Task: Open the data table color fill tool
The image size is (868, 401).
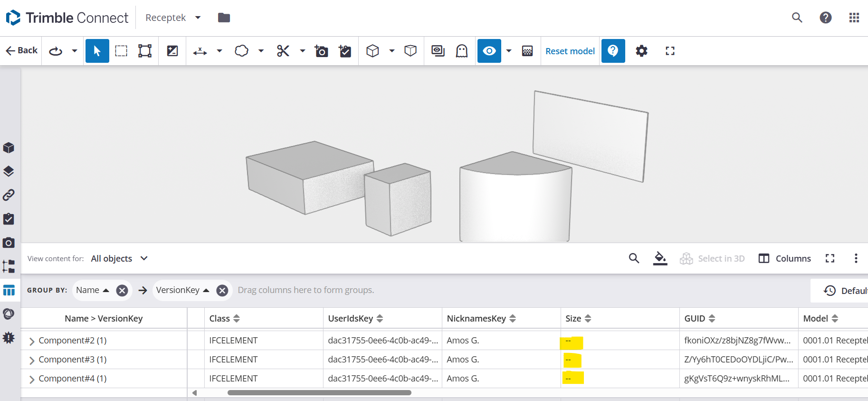Action: click(x=660, y=258)
